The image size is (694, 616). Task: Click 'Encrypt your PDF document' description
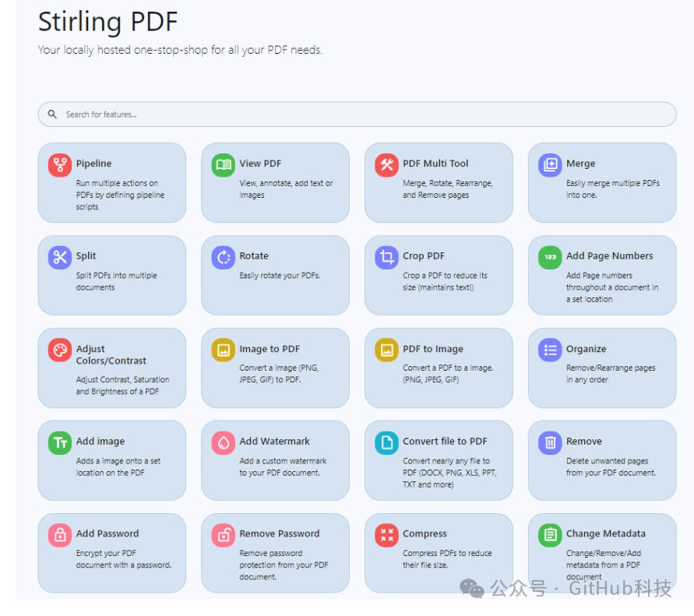click(124, 559)
